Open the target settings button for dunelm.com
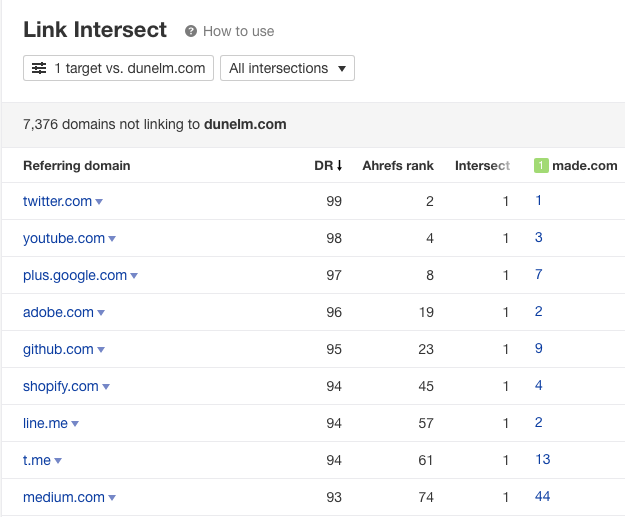The width and height of the screenshot is (625, 517). 118,68
